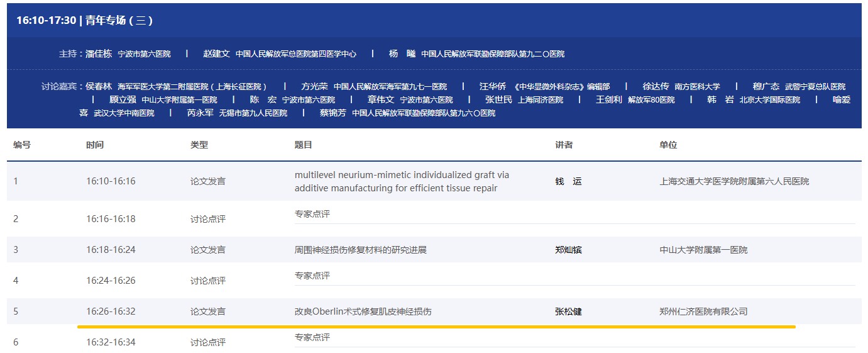The width and height of the screenshot is (868, 353).
Task: Click the 题目 column header
Action: pos(304,145)
